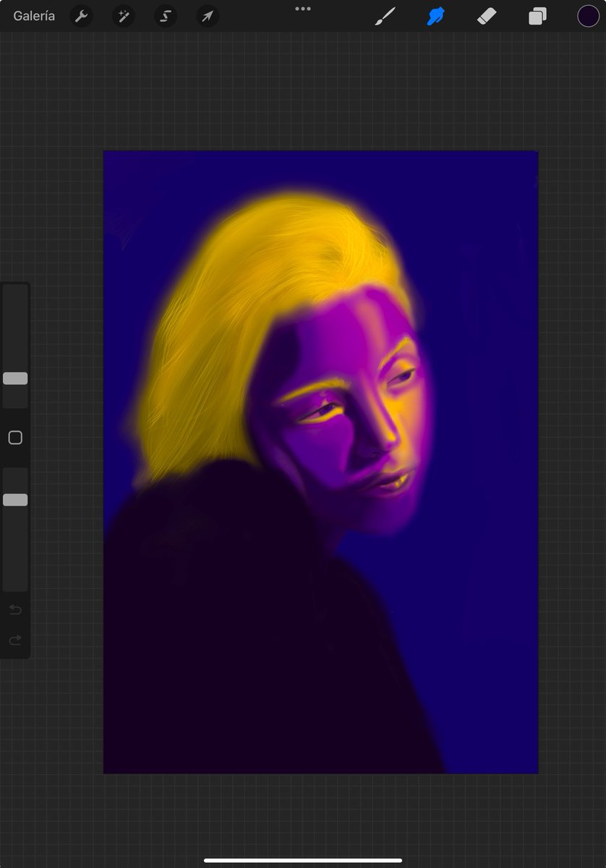Activate the Selection S-shaped tool
The width and height of the screenshot is (606, 868).
(166, 16)
